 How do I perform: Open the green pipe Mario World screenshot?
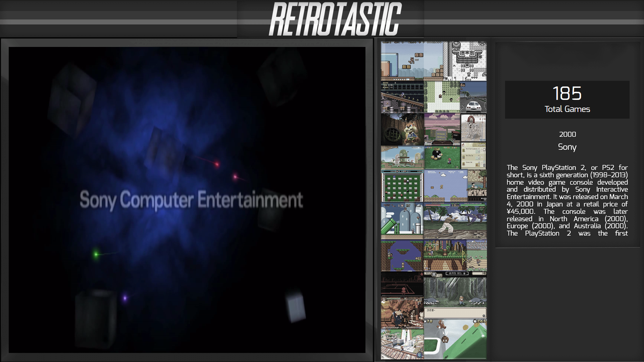coord(402,221)
